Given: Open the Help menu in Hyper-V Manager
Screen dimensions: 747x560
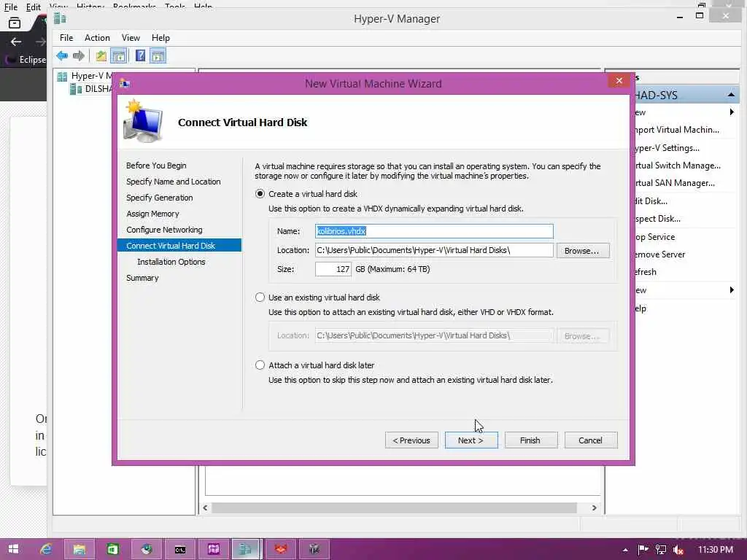Looking at the screenshot, I should 160,38.
